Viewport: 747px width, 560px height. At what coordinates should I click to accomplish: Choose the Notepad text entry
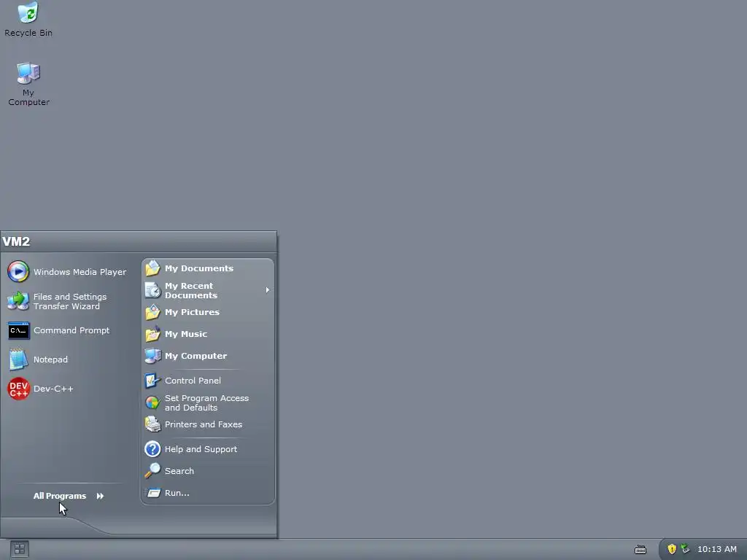coord(50,359)
